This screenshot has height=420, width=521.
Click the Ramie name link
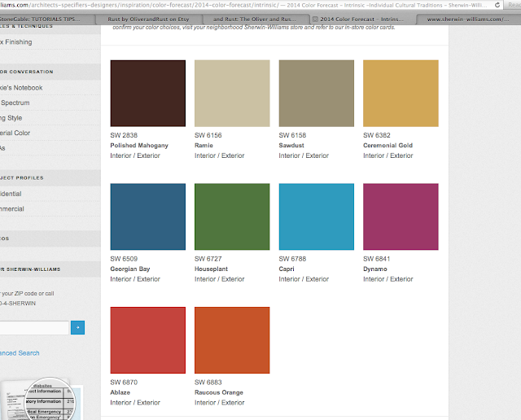(x=204, y=145)
